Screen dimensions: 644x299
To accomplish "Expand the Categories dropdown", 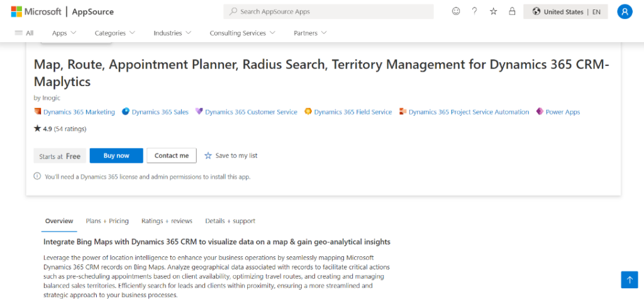I will (x=114, y=33).
